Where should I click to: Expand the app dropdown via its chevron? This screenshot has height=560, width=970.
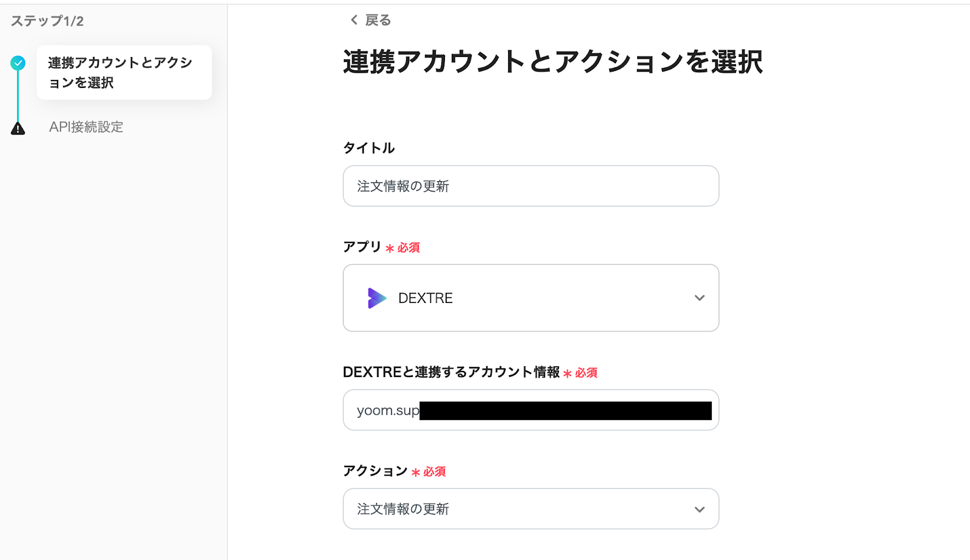(700, 298)
